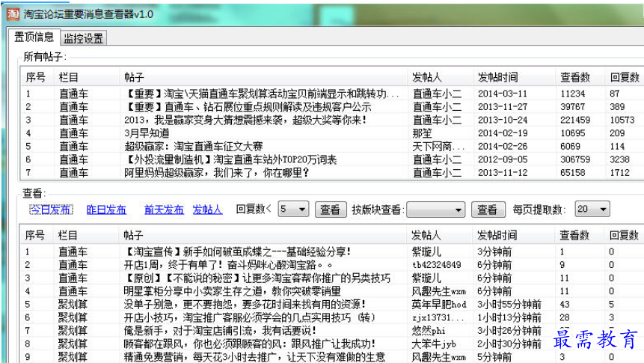This screenshot has height=363, width=644.
Task: Open the 每页提取数 dropdown showing 20
Action: tap(592, 210)
